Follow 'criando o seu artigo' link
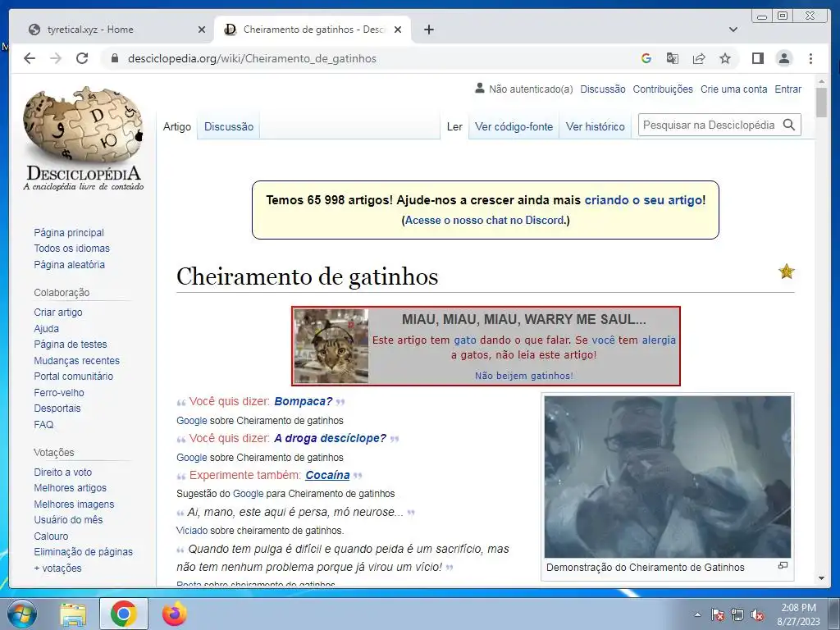The image size is (840, 630). [x=643, y=200]
